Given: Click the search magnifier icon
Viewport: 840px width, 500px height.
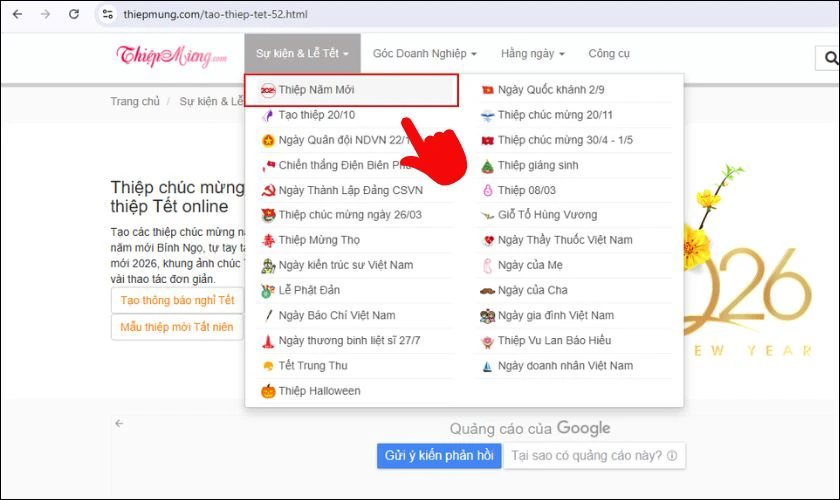Looking at the screenshot, I should [x=831, y=57].
